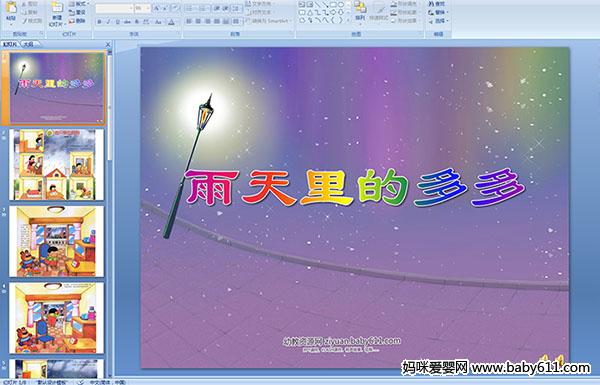Click the Format Painter brush icon
The height and width of the screenshot is (385, 600).
click(x=25, y=20)
